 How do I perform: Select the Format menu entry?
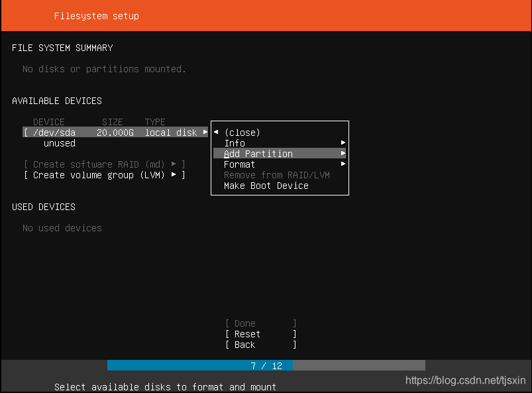[280, 164]
